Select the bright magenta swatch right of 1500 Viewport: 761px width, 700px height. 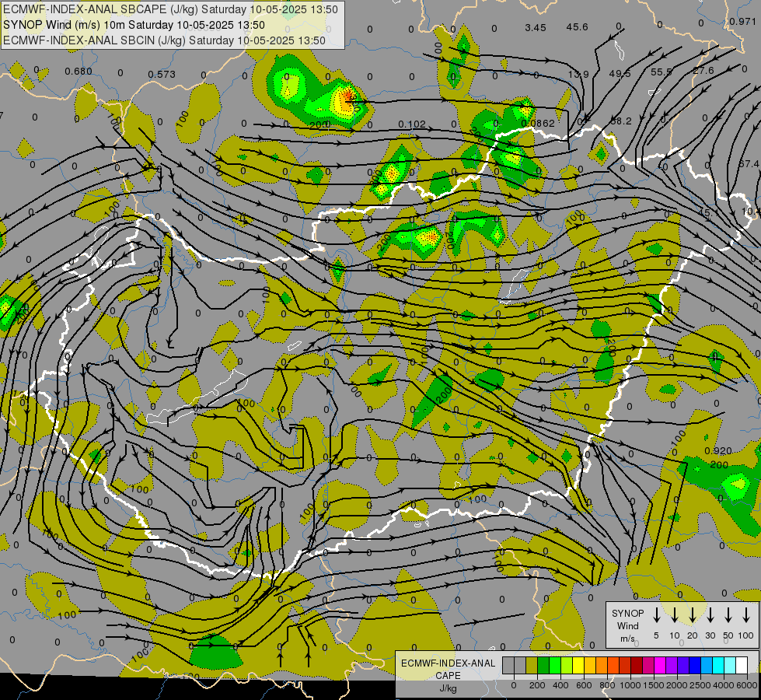coord(660,666)
